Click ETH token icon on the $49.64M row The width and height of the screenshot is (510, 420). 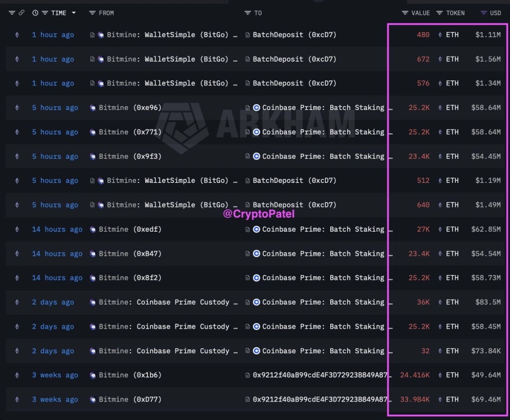tap(440, 375)
